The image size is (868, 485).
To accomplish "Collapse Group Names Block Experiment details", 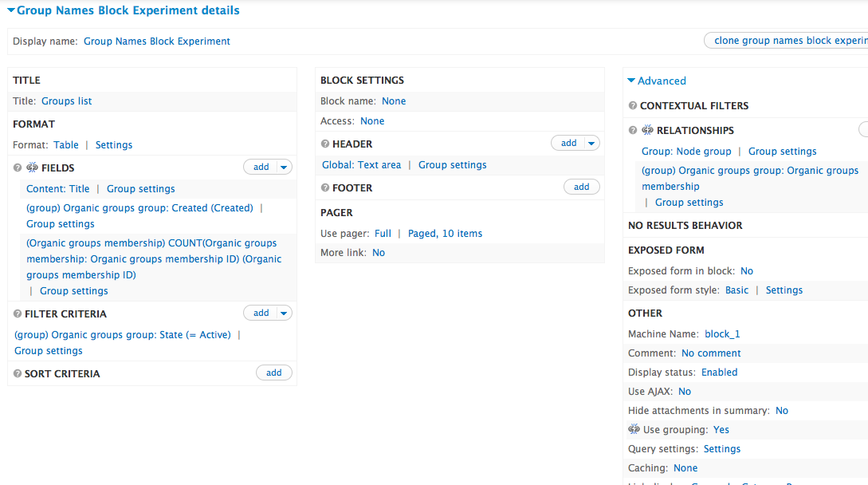I will coord(11,10).
